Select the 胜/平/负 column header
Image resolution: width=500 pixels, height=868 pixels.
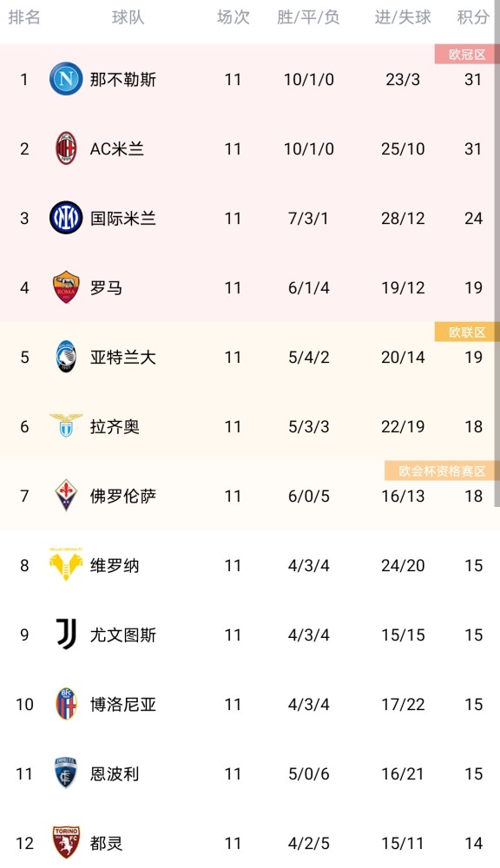click(x=308, y=17)
